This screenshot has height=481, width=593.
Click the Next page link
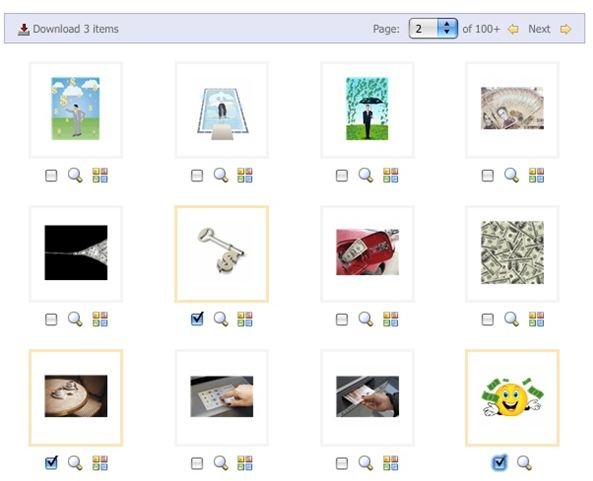pos(539,29)
